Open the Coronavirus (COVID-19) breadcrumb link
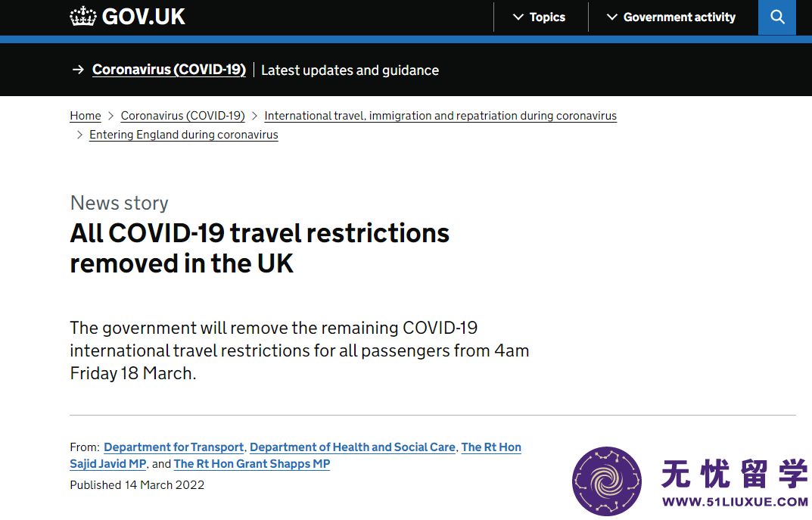The height and width of the screenshot is (520, 812). pos(183,116)
